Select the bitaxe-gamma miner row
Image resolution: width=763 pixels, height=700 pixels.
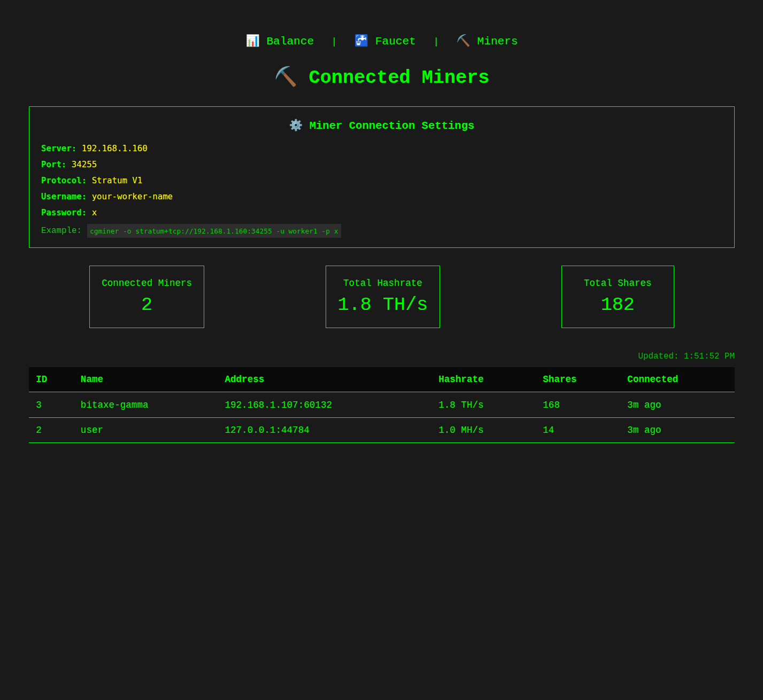pyautogui.click(x=114, y=405)
